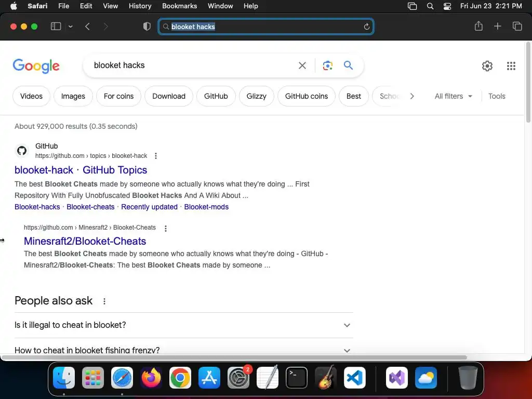Viewport: 532px width, 399px height.
Task: Open System Settings from the Dock
Action: 238,377
